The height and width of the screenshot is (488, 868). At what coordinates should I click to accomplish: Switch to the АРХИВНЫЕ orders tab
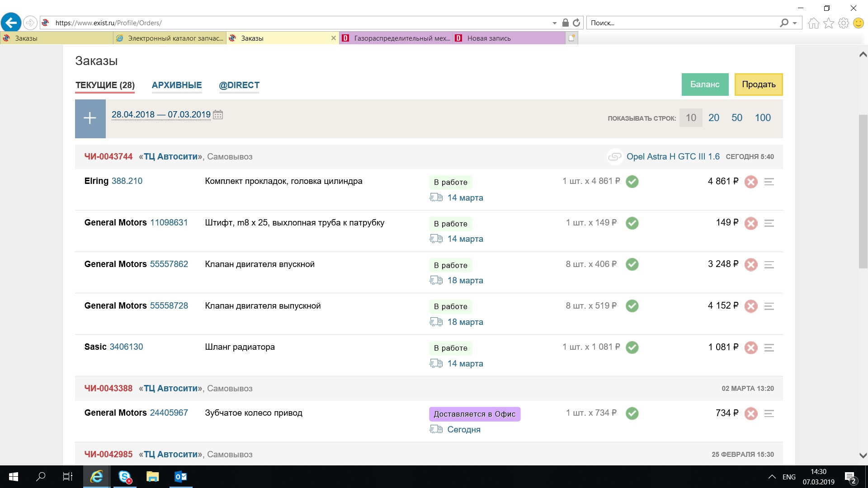[177, 85]
